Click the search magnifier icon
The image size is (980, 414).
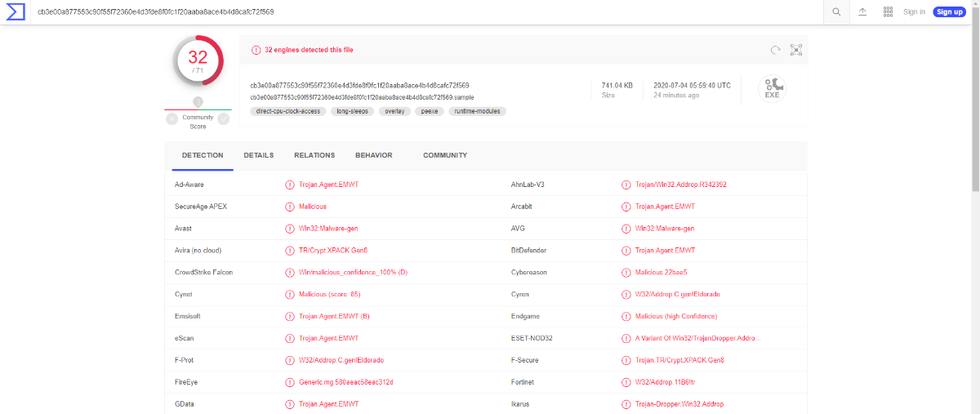pyautogui.click(x=836, y=11)
